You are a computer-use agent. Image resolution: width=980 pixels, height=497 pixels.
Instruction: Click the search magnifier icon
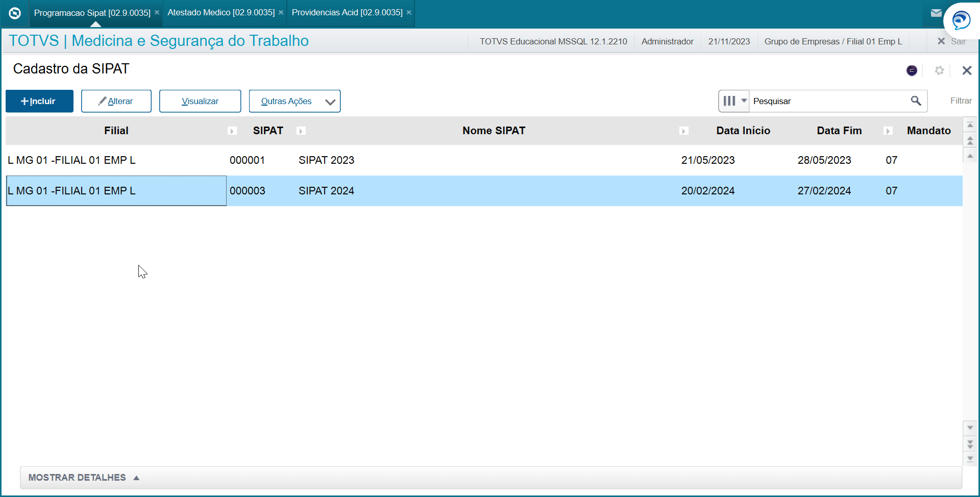(916, 101)
